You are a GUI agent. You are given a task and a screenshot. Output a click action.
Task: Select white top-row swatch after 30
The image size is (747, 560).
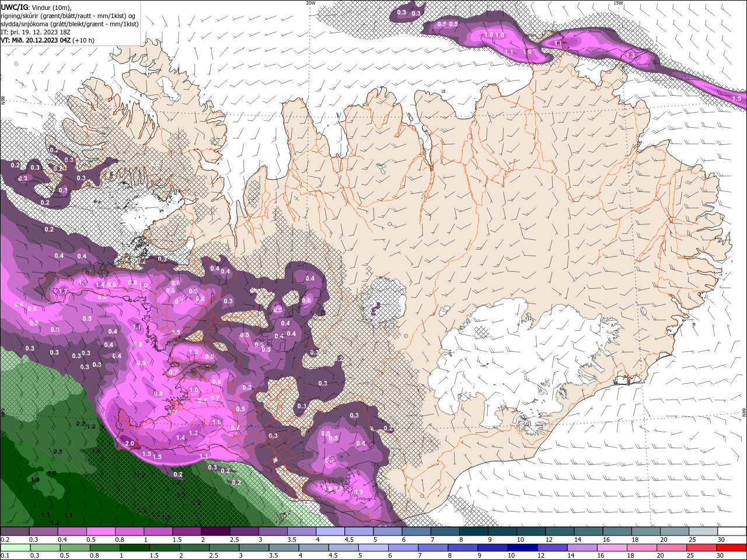[732, 531]
